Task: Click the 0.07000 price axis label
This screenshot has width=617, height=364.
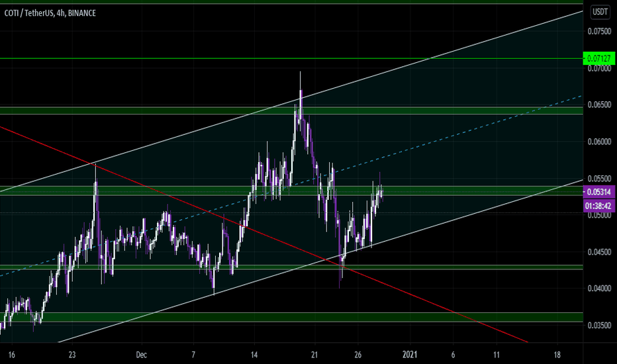Action: tap(599, 68)
